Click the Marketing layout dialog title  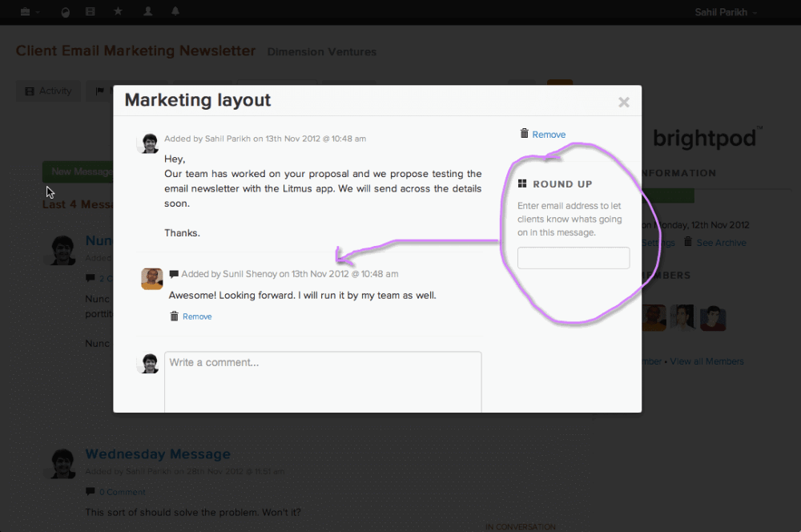(198, 100)
